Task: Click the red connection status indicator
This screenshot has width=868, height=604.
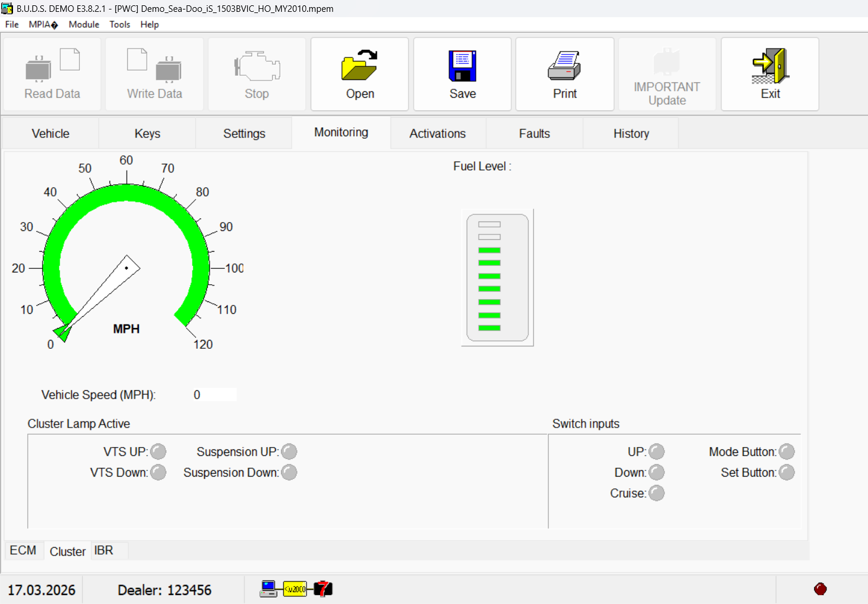Action: coord(820,589)
